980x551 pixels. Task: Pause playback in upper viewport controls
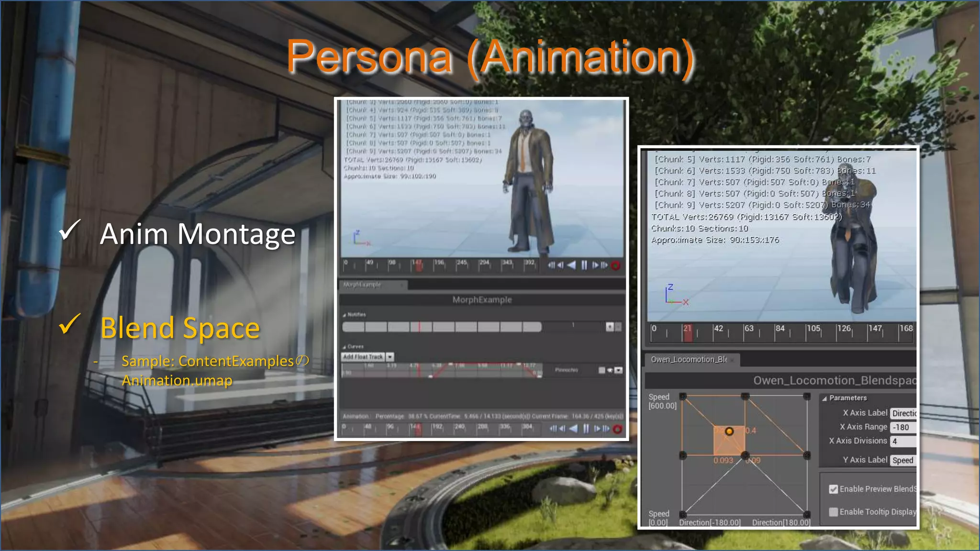tap(584, 265)
